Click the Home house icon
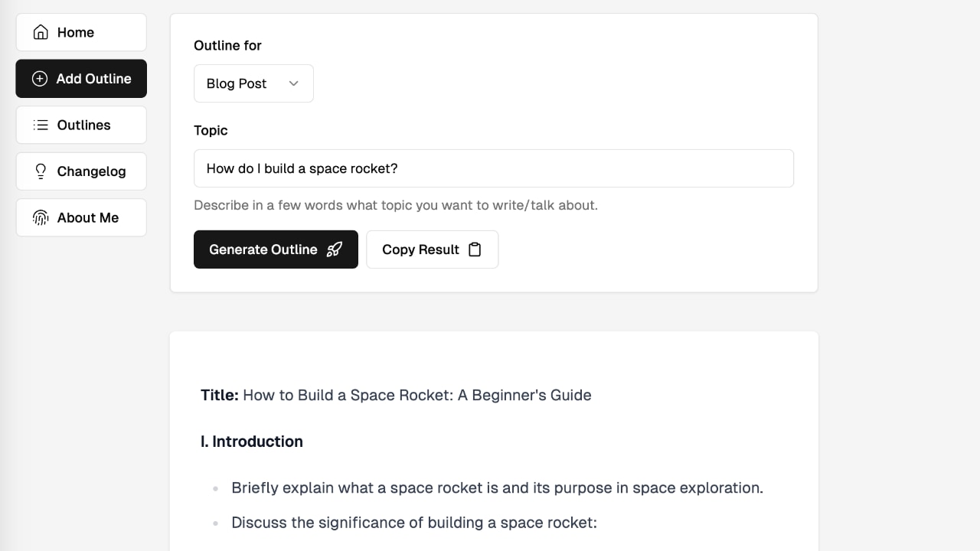 [x=41, y=32]
